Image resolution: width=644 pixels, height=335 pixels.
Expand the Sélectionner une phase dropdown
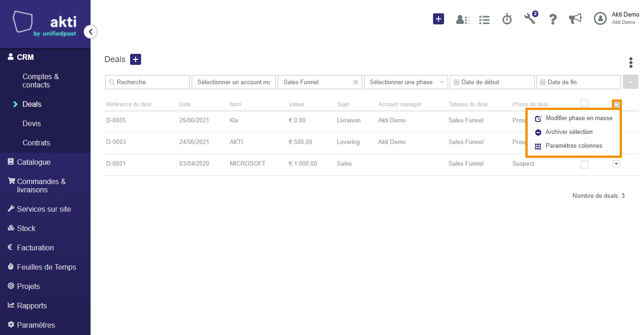[406, 82]
